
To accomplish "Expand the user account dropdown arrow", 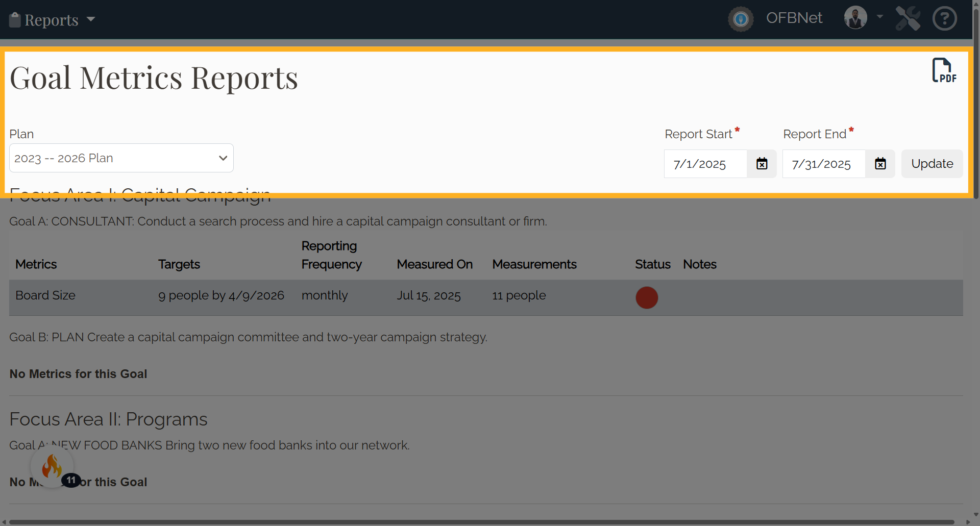I will [880, 17].
